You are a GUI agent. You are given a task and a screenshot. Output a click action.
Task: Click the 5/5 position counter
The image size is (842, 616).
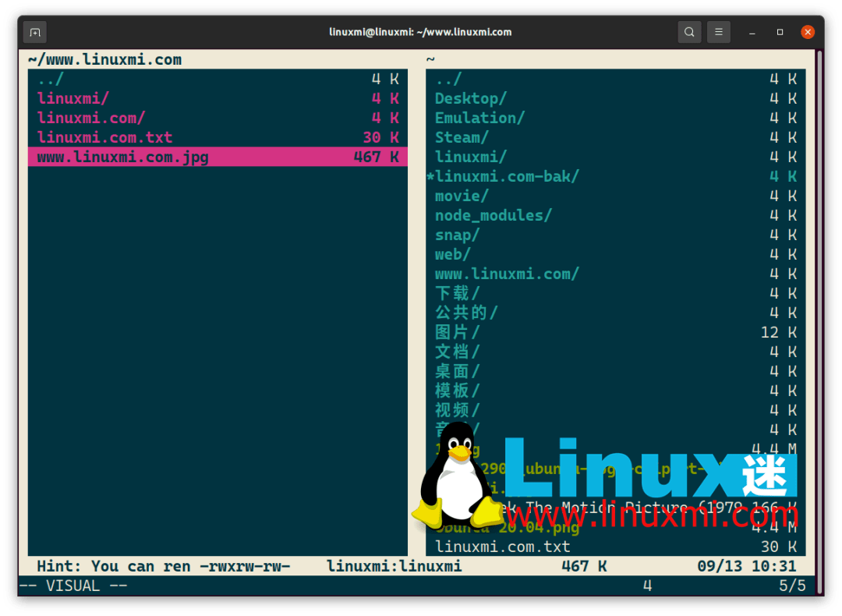(792, 586)
